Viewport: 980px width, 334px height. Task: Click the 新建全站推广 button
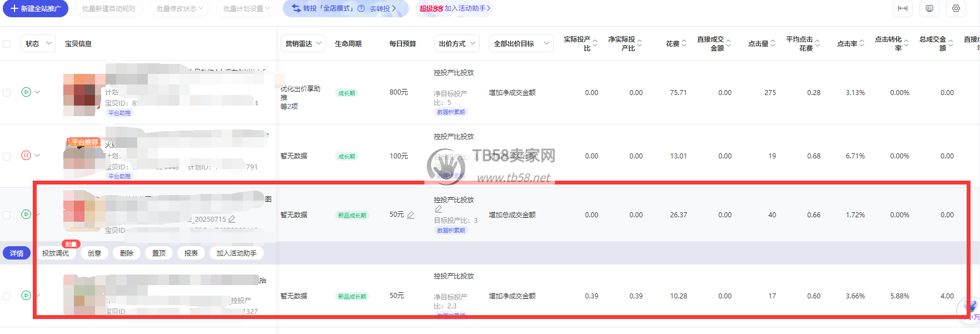pos(36,8)
